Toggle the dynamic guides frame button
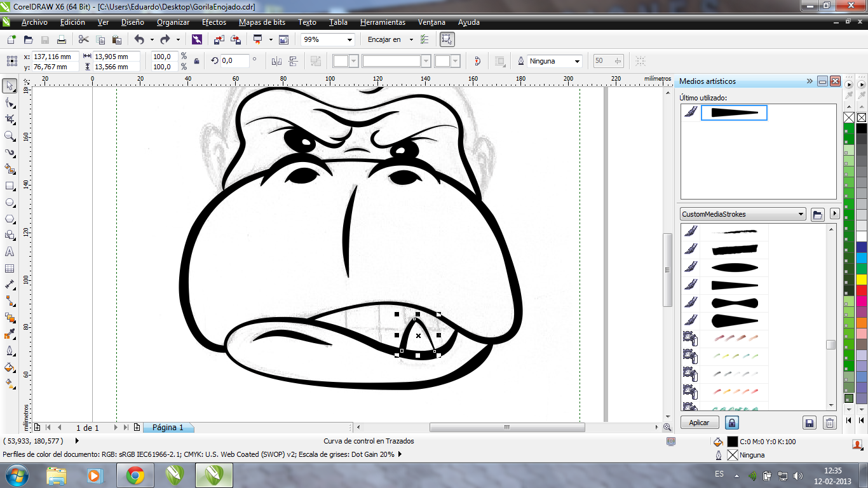Image resolution: width=868 pixels, height=488 pixels. [x=447, y=39]
